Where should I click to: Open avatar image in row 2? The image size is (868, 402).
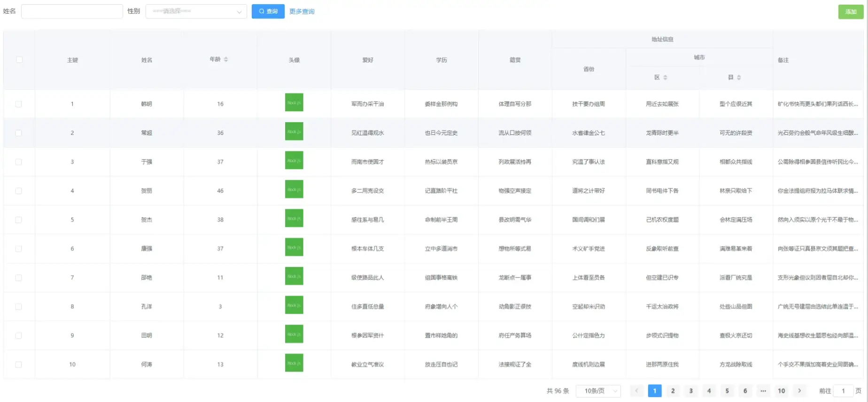pos(294,131)
